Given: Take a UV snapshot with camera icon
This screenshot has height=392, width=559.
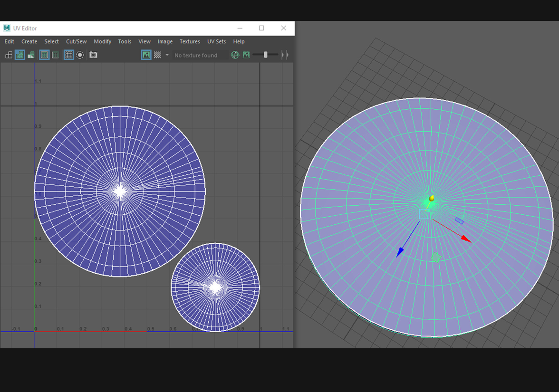Looking at the screenshot, I should click(94, 55).
